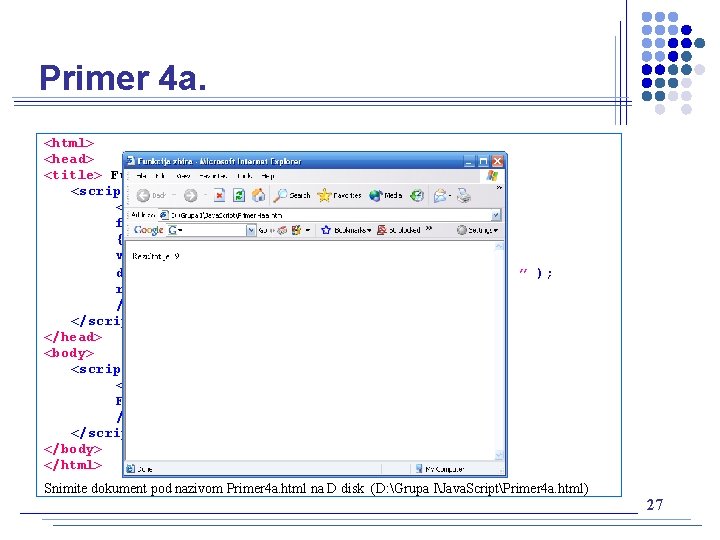
Task: Open dropdown beside Google options icon
Action: pyautogui.click(x=308, y=230)
